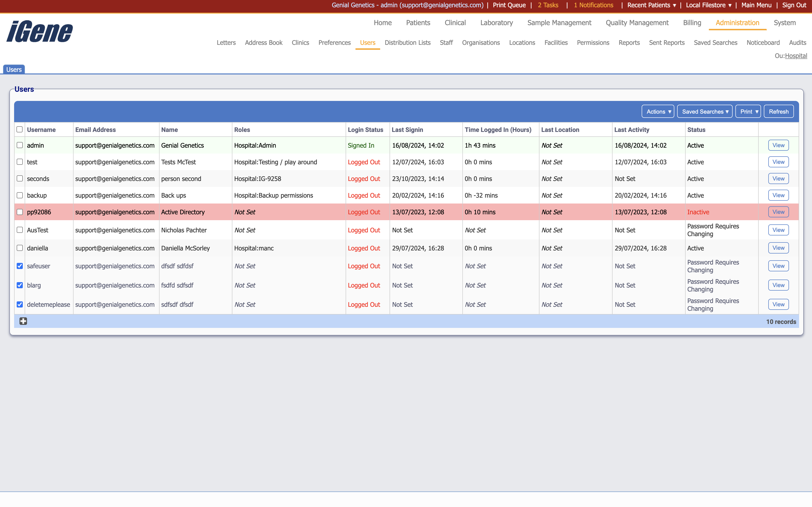812x507 pixels.
Task: Toggle the select-all header checkbox
Action: (x=20, y=129)
